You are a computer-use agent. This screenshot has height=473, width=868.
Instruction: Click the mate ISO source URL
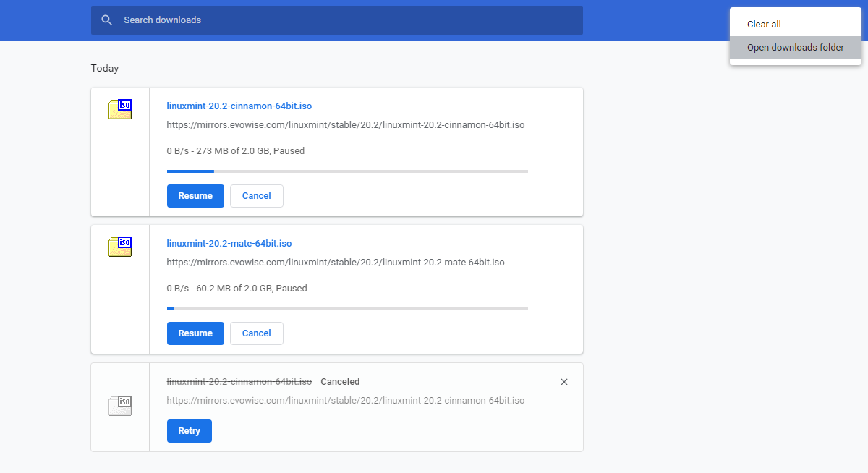tap(335, 263)
